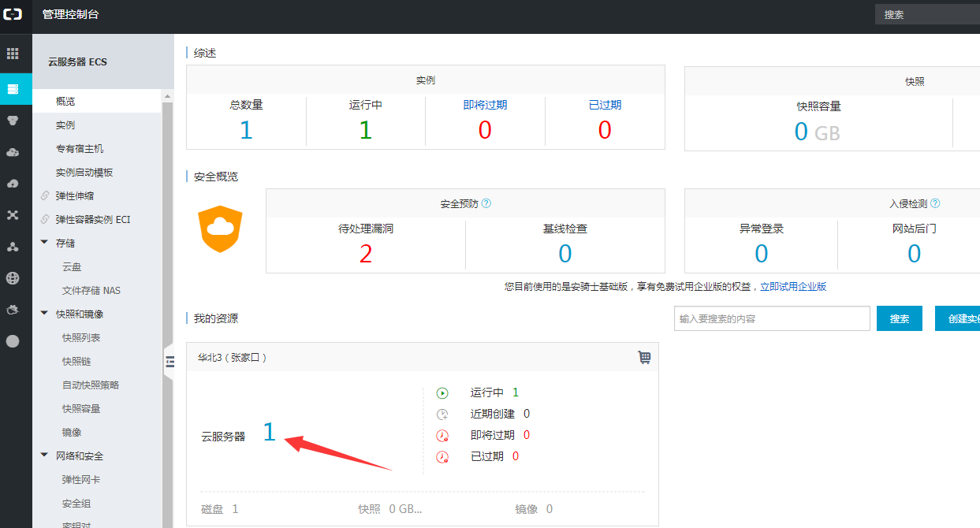This screenshot has width=980, height=528.
Task: Open the products grid icon in left rail
Action: [x=13, y=54]
